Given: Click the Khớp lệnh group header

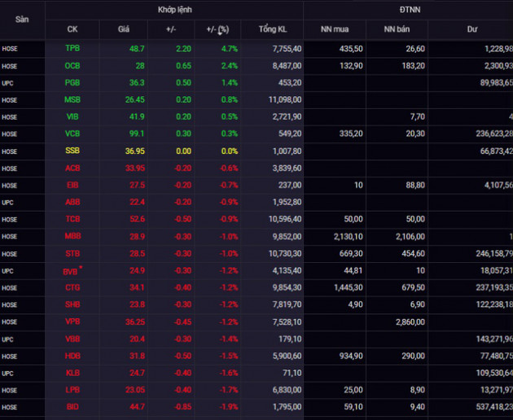Looking at the screenshot, I should pyautogui.click(x=175, y=10).
